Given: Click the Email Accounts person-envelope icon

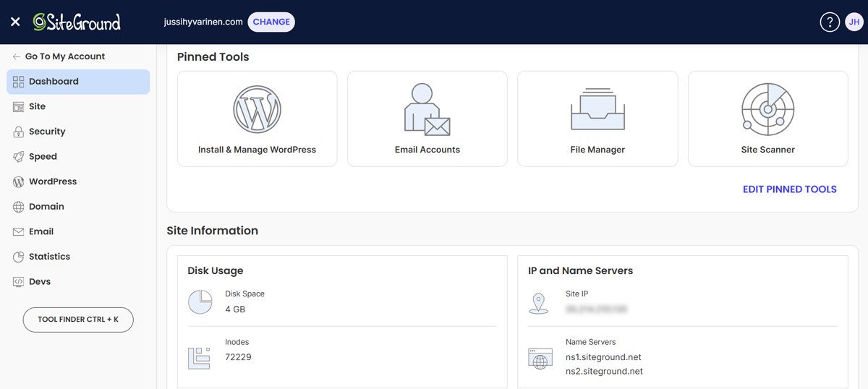Looking at the screenshot, I should [427, 109].
